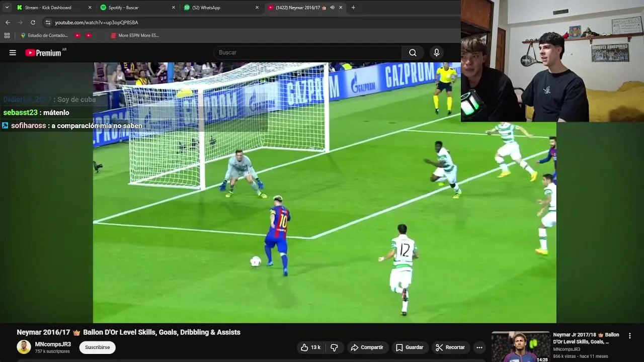
Task: Open a new browser tab
Action: point(353,8)
